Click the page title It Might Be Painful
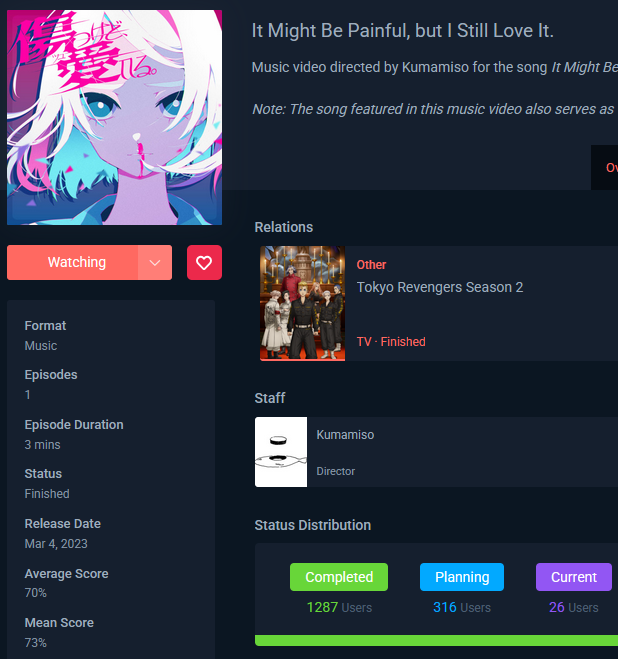Image resolution: width=618 pixels, height=659 pixels. pos(403,31)
